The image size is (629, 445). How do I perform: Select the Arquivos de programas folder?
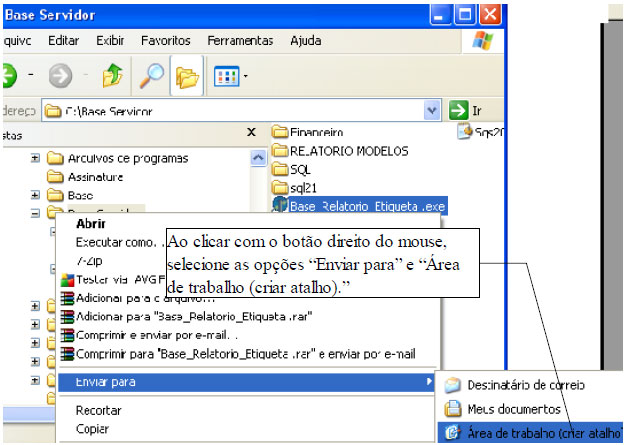coord(118,158)
